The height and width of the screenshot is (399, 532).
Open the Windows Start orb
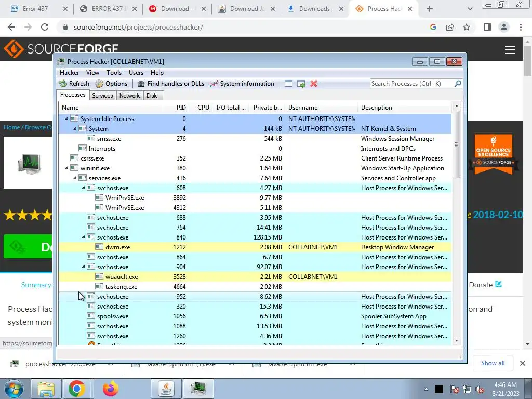pyautogui.click(x=13, y=389)
